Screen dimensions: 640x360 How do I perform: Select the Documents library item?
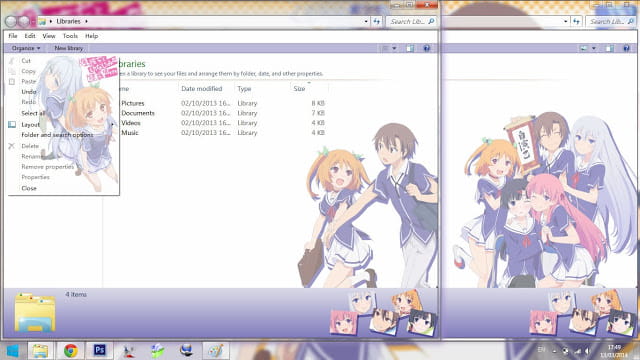point(138,113)
